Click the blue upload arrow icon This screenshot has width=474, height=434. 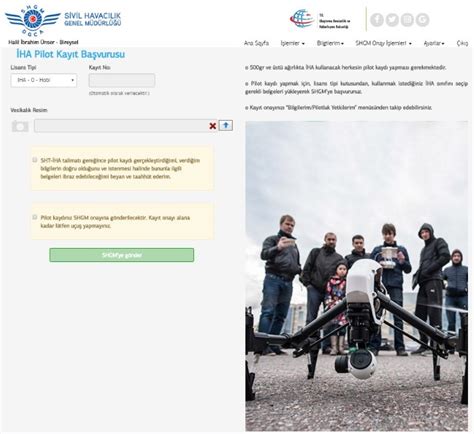(x=226, y=125)
